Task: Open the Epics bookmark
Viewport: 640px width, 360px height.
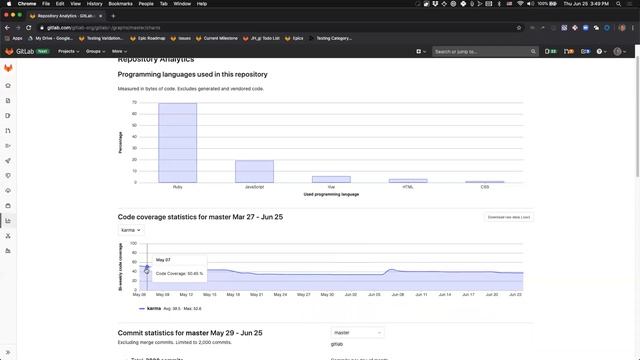Action: click(294, 38)
